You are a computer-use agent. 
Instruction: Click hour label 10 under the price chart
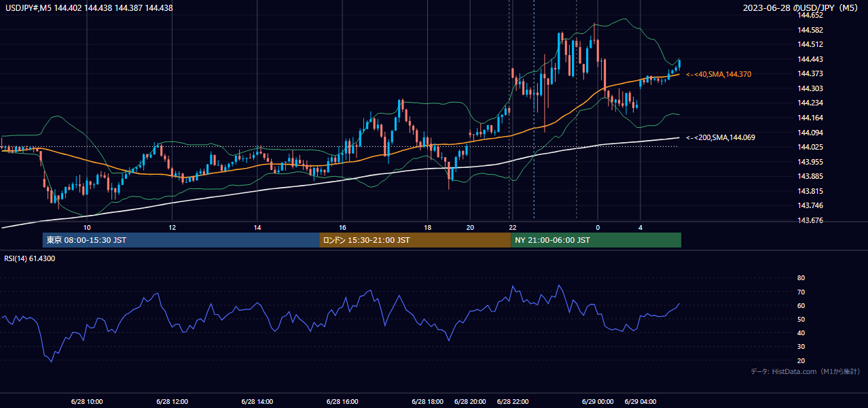click(x=87, y=227)
